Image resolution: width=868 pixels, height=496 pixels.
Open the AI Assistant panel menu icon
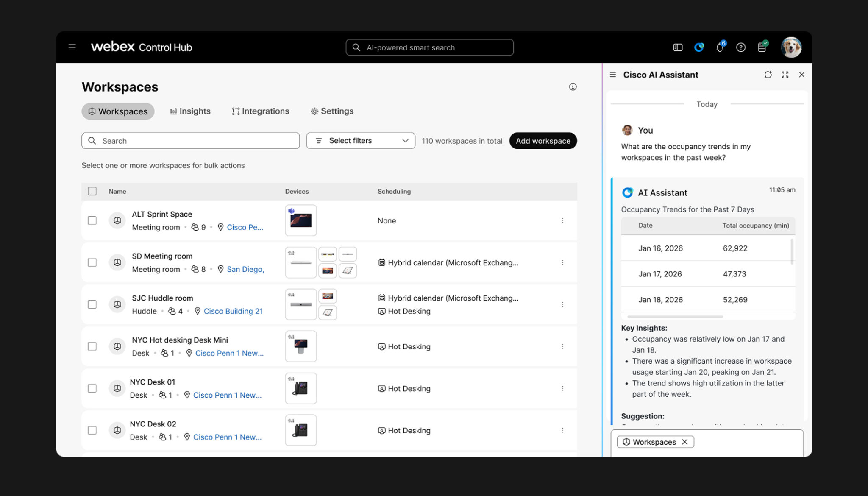click(x=613, y=75)
